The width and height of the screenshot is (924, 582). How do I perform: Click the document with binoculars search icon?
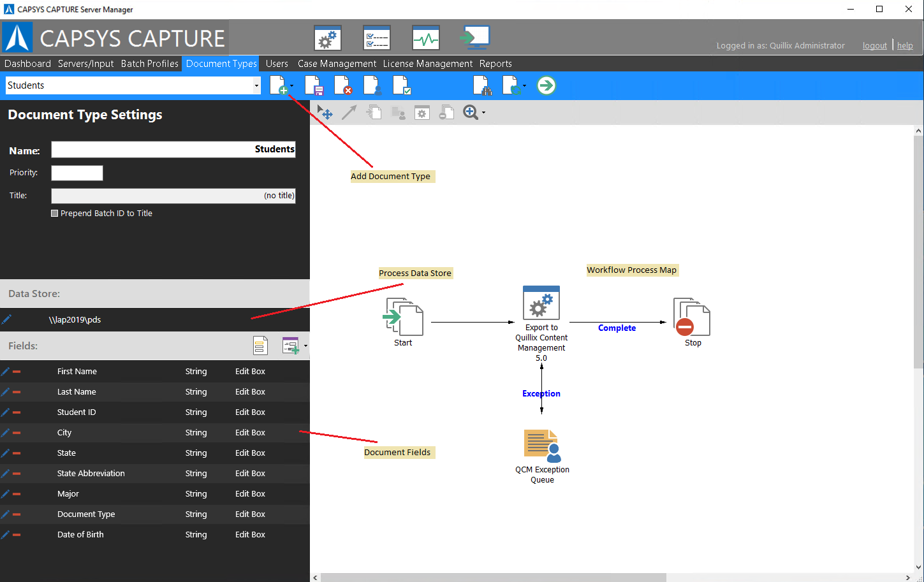(482, 85)
